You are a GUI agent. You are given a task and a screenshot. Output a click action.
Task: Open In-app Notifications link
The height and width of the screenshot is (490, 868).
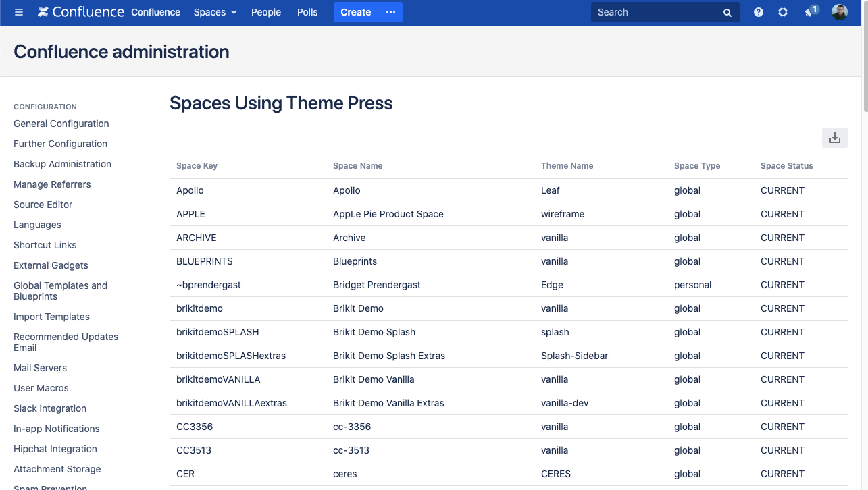point(57,429)
